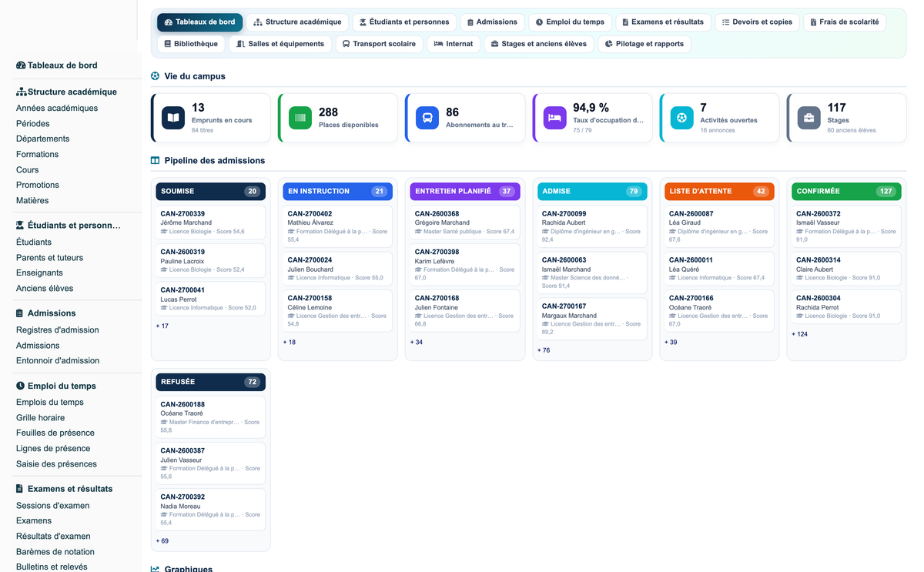Open the Stages et anciens élèves tab
924x572 pixels.
point(539,44)
